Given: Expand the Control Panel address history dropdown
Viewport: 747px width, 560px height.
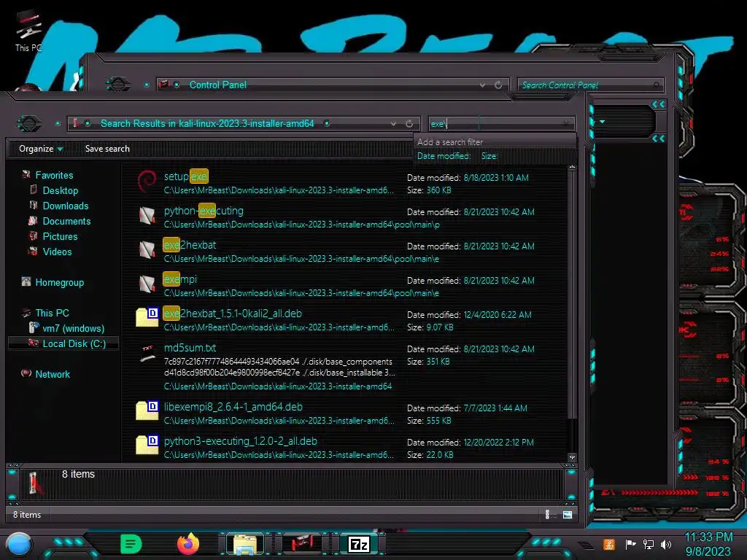Looking at the screenshot, I should (x=483, y=85).
